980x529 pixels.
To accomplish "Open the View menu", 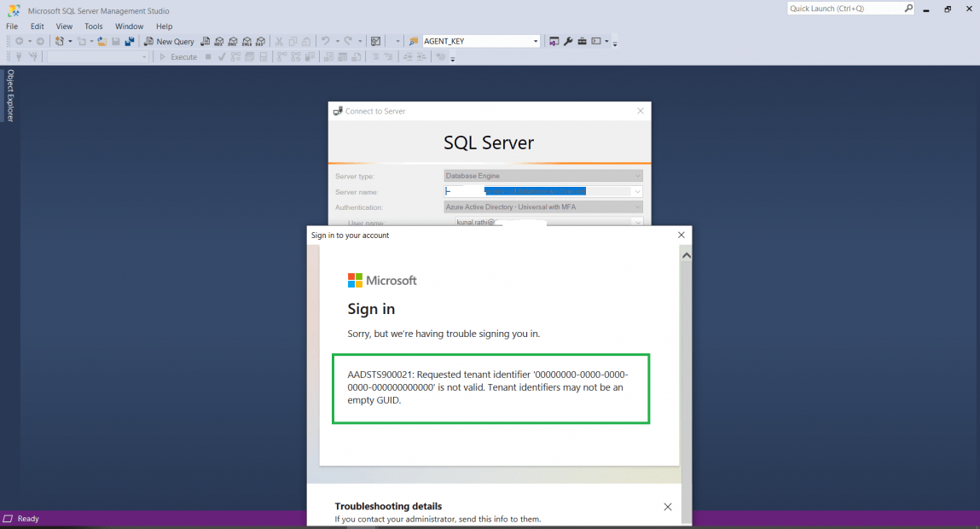I will (x=64, y=26).
